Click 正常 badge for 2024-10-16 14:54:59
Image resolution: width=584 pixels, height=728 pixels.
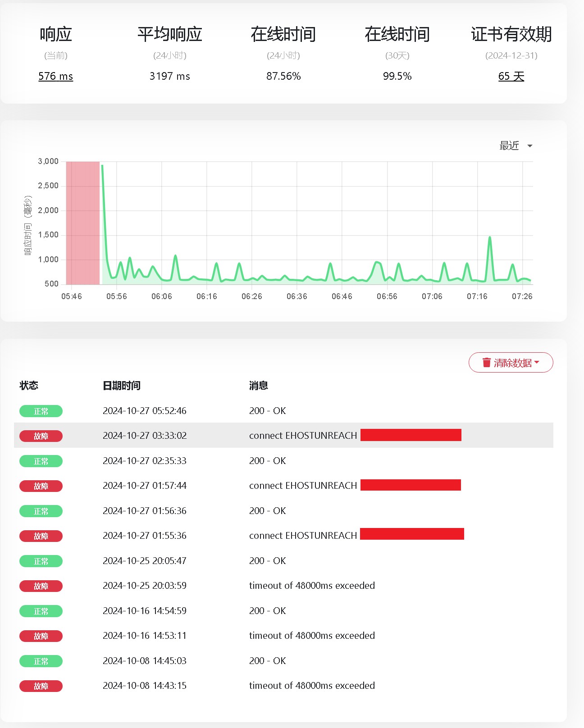pyautogui.click(x=41, y=611)
